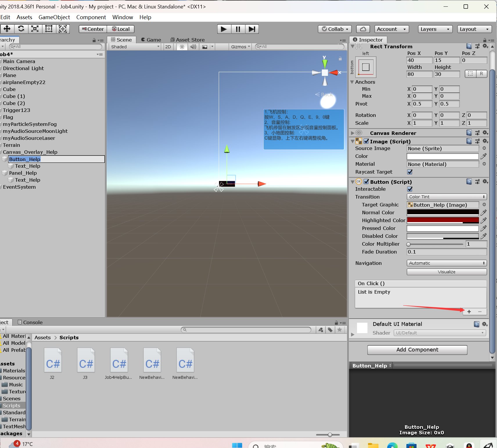
Task: Open Layers dropdown
Action: pos(435,29)
